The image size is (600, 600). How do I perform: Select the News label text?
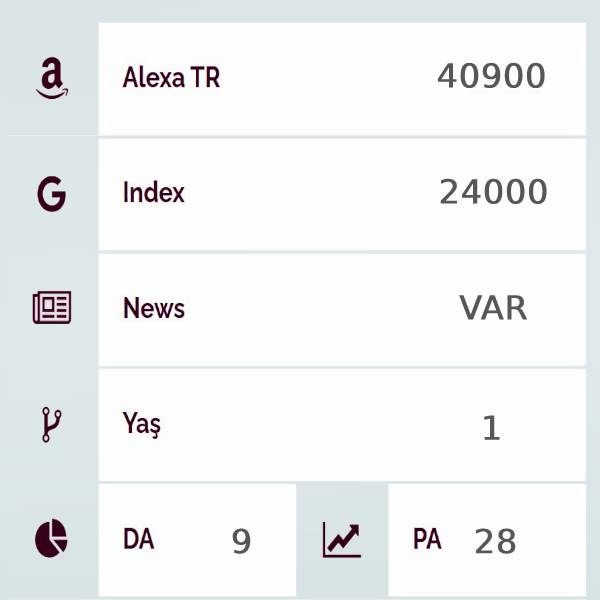154,308
